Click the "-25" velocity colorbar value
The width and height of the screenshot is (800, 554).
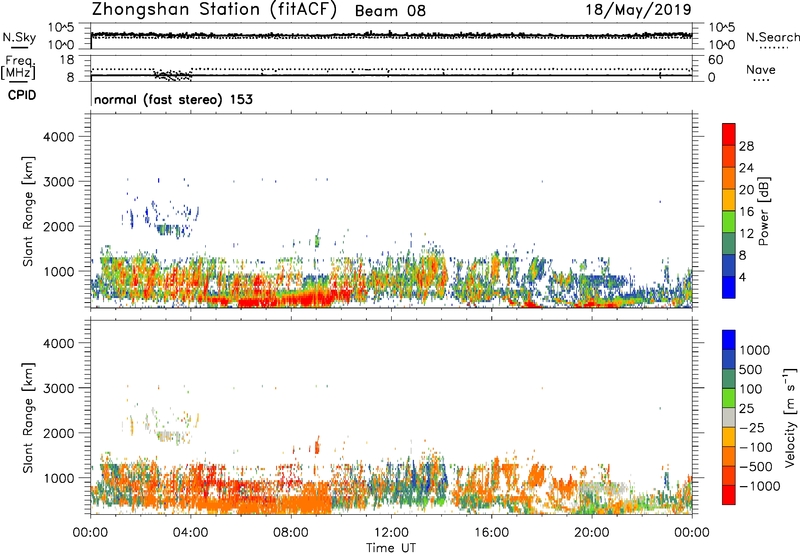point(751,428)
